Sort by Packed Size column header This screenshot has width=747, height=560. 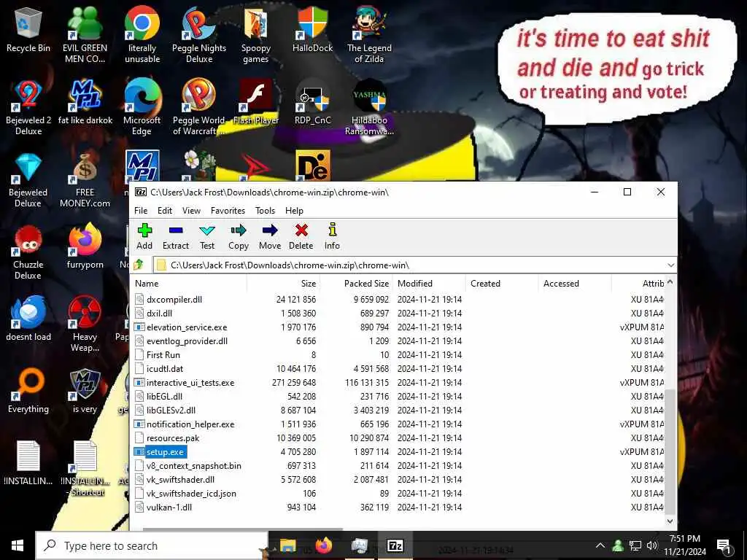[x=357, y=284]
